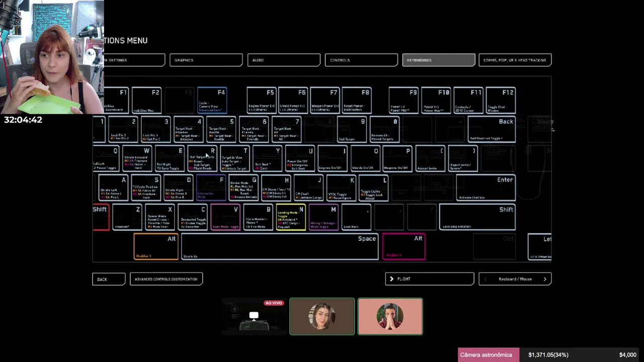Select the F Interaction Mode key

pyautogui.click(x=211, y=188)
